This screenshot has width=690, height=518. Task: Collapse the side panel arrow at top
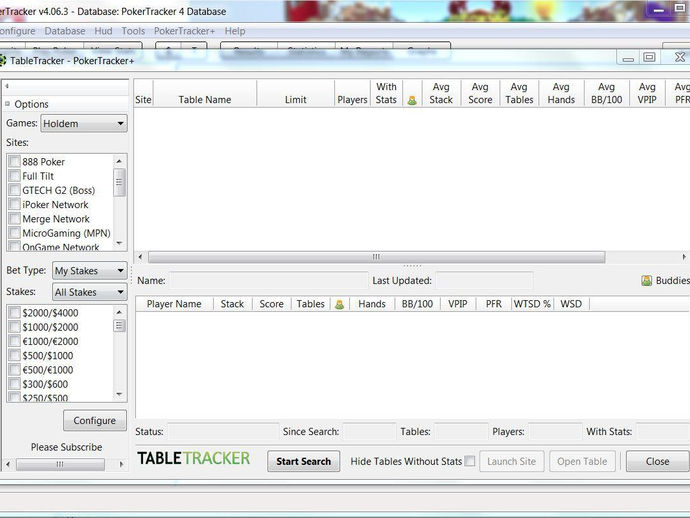(x=7, y=86)
